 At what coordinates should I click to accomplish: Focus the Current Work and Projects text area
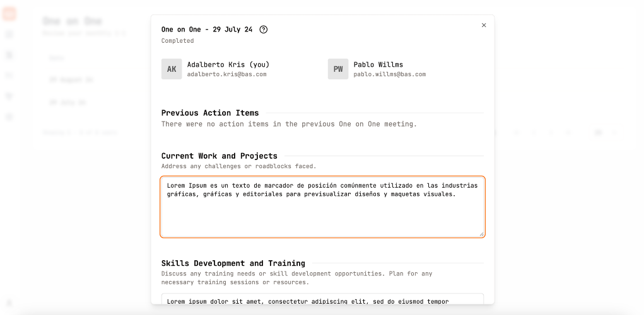(x=322, y=207)
